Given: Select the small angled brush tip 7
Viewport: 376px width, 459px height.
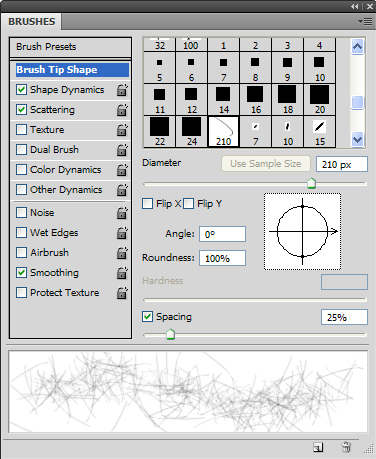Looking at the screenshot, I should [x=255, y=132].
